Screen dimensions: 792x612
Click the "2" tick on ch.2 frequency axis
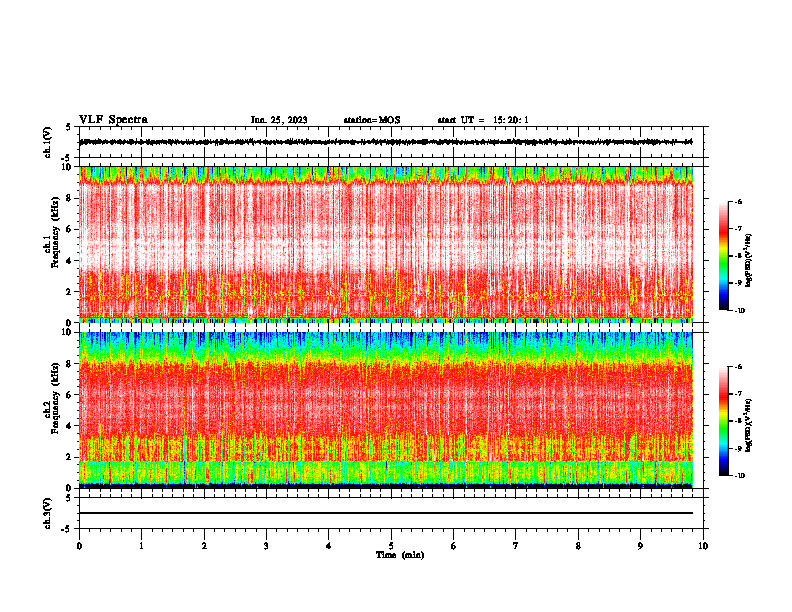pyautogui.click(x=70, y=457)
